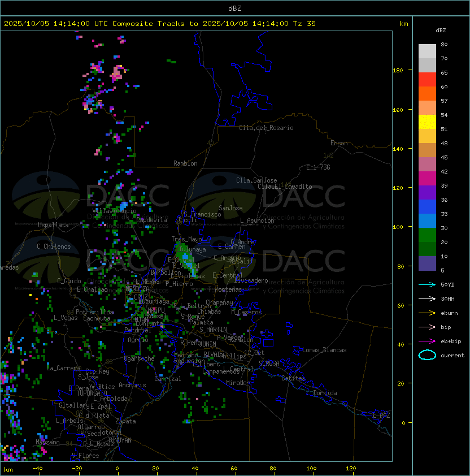Click the 'S_MARTIN' map label
The width and height of the screenshot is (470, 476).
click(213, 330)
